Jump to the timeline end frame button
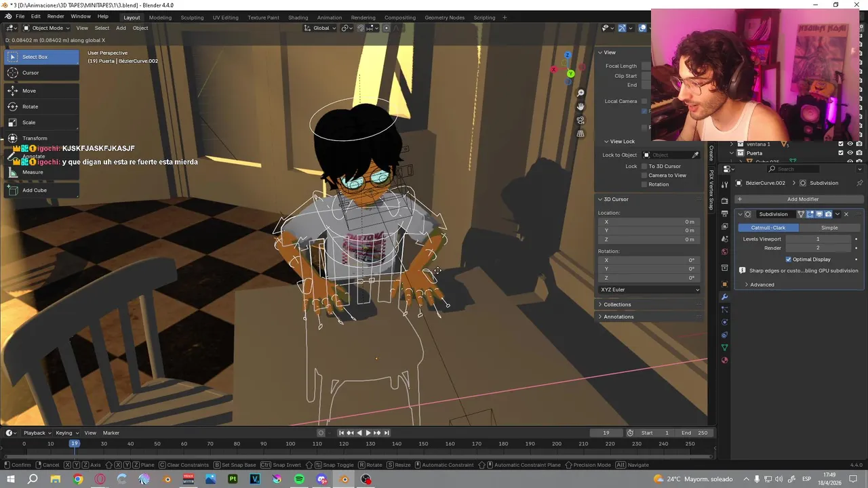 [387, 433]
